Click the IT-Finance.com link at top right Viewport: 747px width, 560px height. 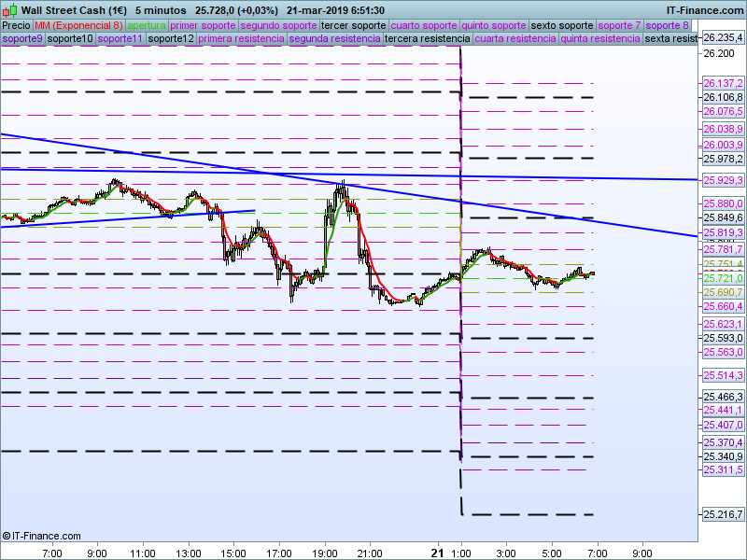[x=704, y=10]
